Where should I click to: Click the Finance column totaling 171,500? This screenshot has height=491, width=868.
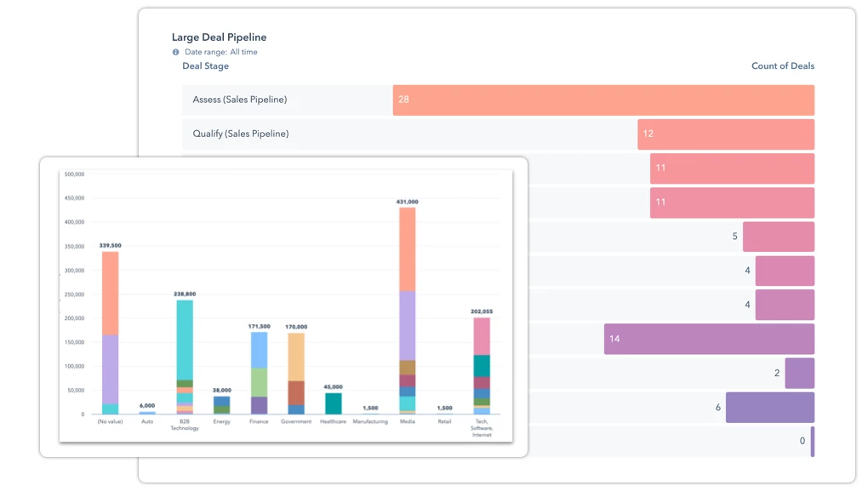click(259, 373)
